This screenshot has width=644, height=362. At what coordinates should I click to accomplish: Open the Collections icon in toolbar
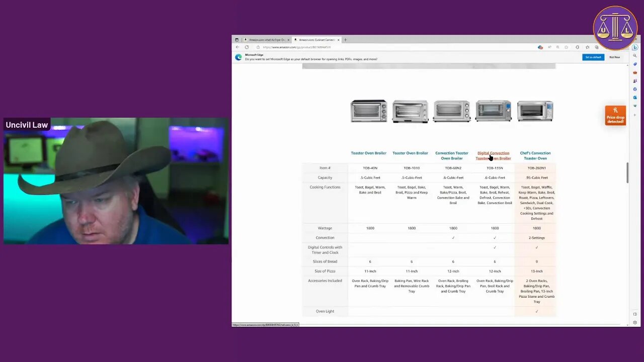[597, 47]
